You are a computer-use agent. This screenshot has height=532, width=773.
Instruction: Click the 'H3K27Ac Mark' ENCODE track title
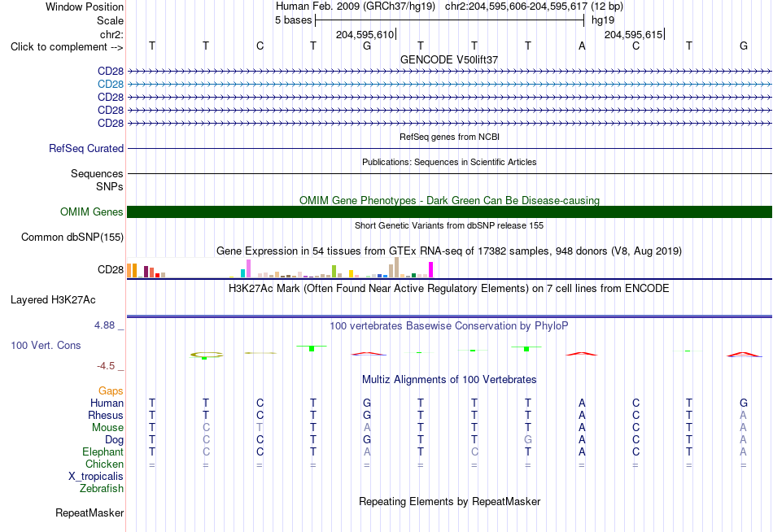[449, 289]
